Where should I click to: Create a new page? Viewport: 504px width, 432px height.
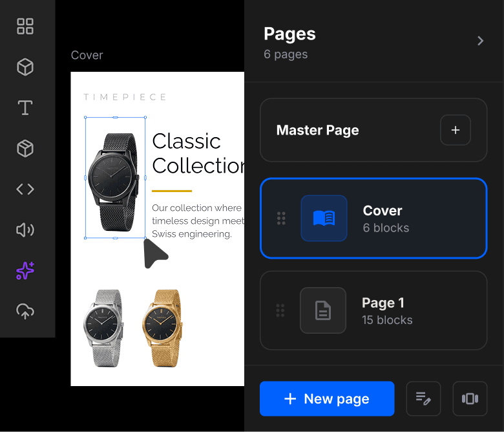(327, 398)
